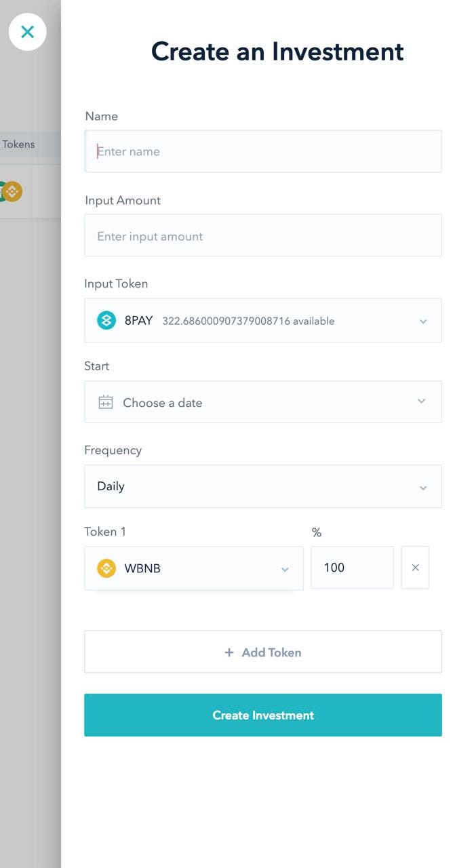
Task: Close the Create an Investment panel
Action: (27, 32)
